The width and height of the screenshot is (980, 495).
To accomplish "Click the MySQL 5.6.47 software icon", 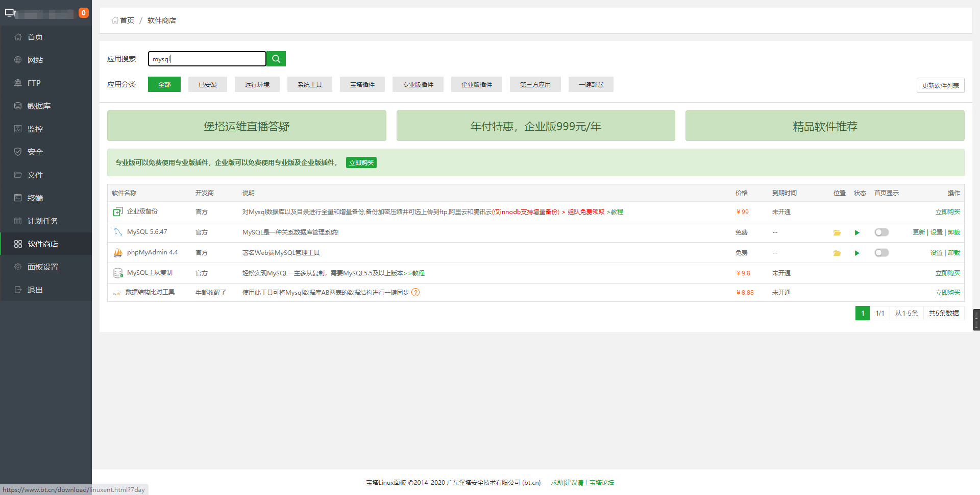I will click(x=118, y=232).
